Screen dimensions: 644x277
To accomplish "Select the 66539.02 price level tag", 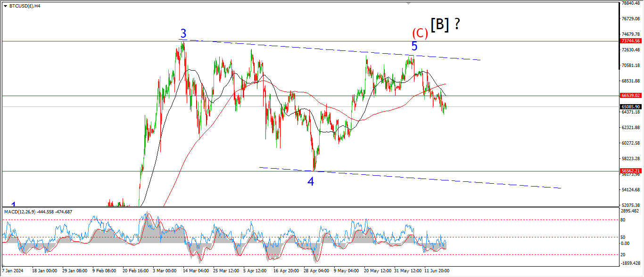I will 630,96.
